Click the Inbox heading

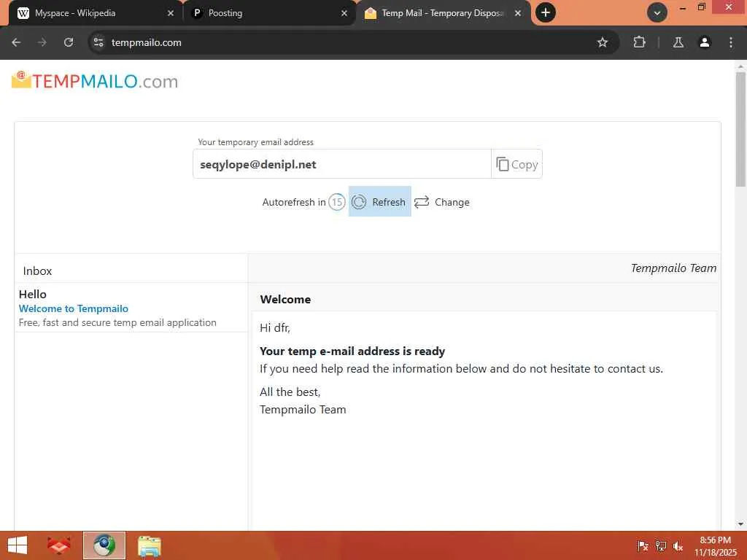(37, 271)
